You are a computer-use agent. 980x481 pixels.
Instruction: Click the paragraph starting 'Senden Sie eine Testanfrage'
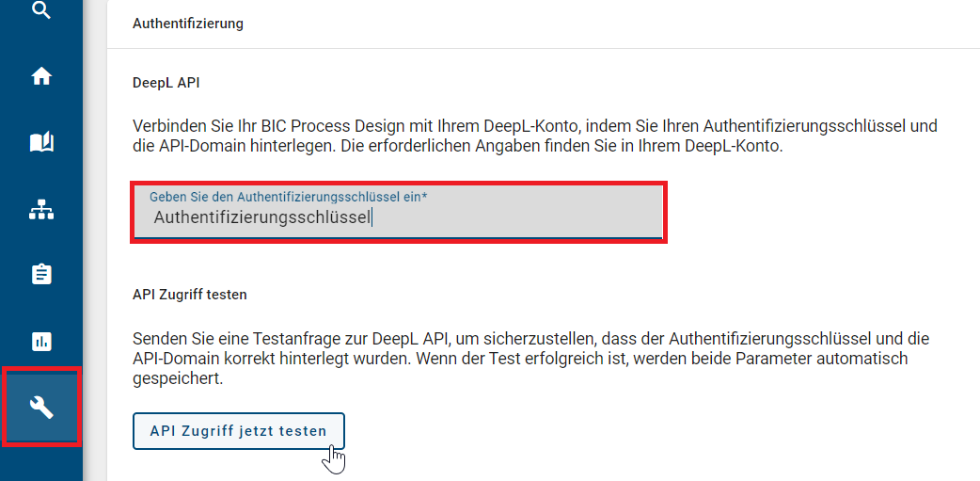pyautogui.click(x=531, y=359)
